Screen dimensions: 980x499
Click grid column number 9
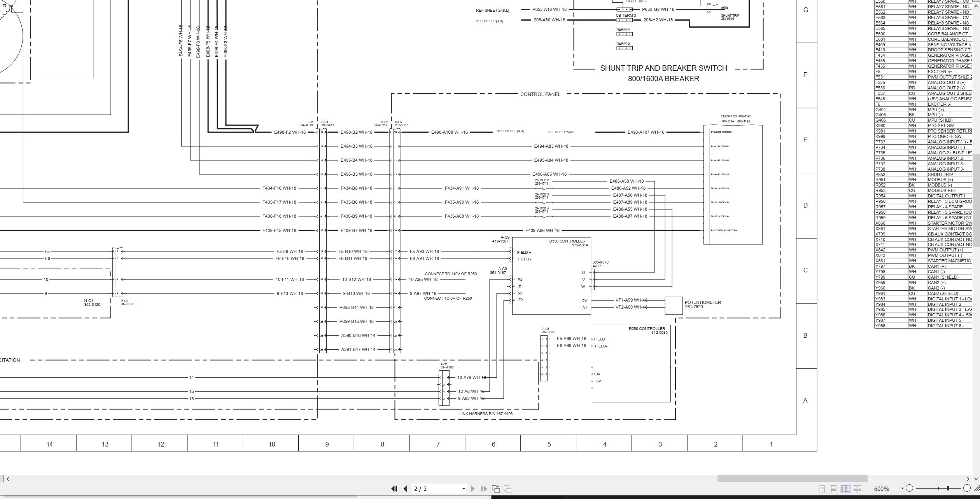[x=327, y=444]
